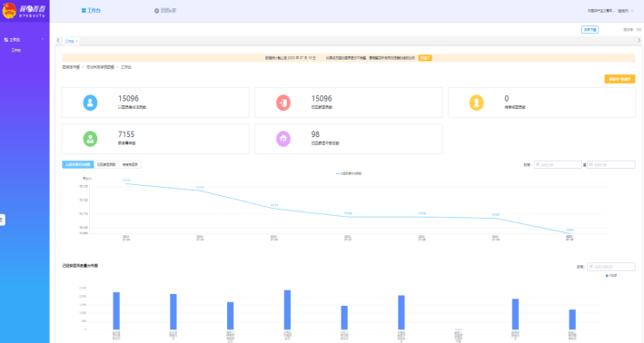Click the Youth League emblem logo
The width and height of the screenshot is (644, 343).
point(9,11)
